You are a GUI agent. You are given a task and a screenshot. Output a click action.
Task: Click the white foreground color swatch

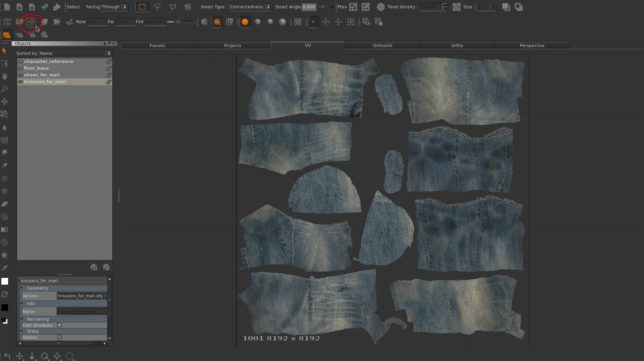pos(5,282)
